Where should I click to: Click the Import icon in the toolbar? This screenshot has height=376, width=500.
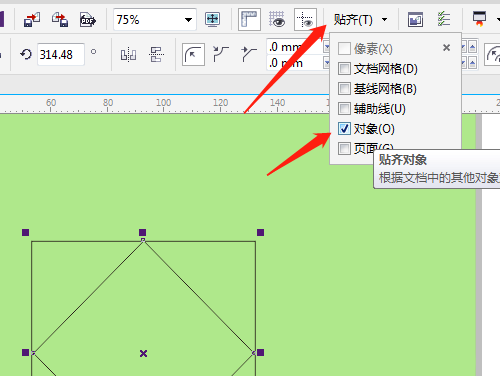click(32, 20)
